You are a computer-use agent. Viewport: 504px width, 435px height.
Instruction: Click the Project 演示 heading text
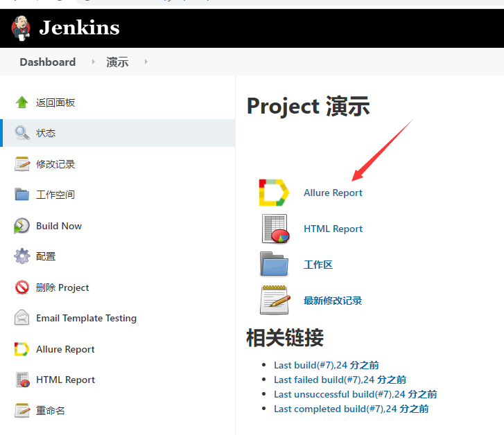pyautogui.click(x=309, y=107)
